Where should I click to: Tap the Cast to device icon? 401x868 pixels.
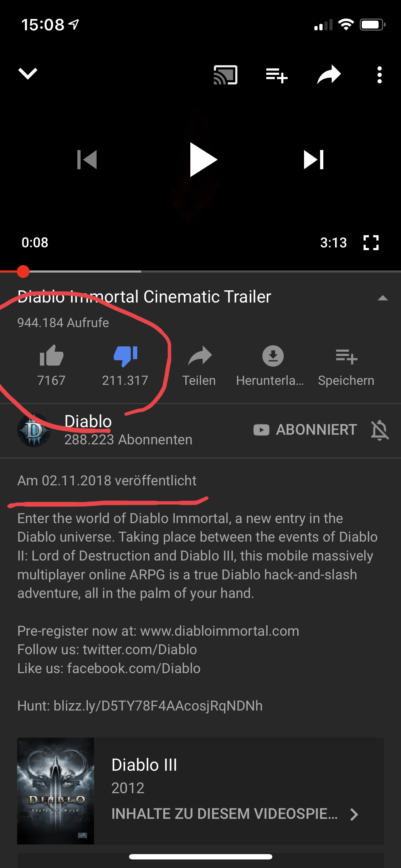pos(225,75)
